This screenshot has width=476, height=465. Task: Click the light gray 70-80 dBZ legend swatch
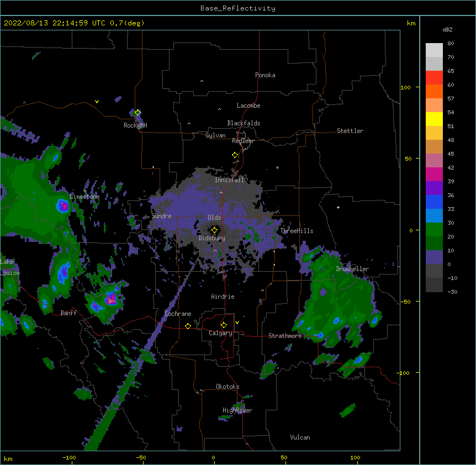[x=434, y=50]
